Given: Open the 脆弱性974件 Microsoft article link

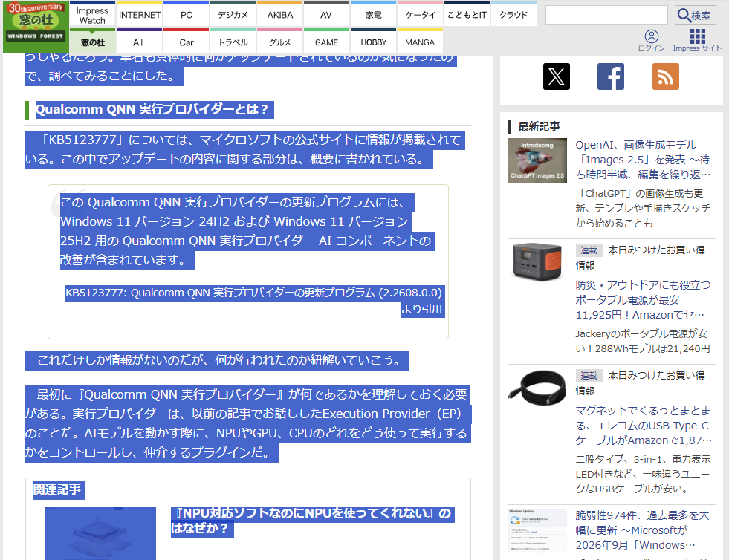Looking at the screenshot, I should (643, 530).
